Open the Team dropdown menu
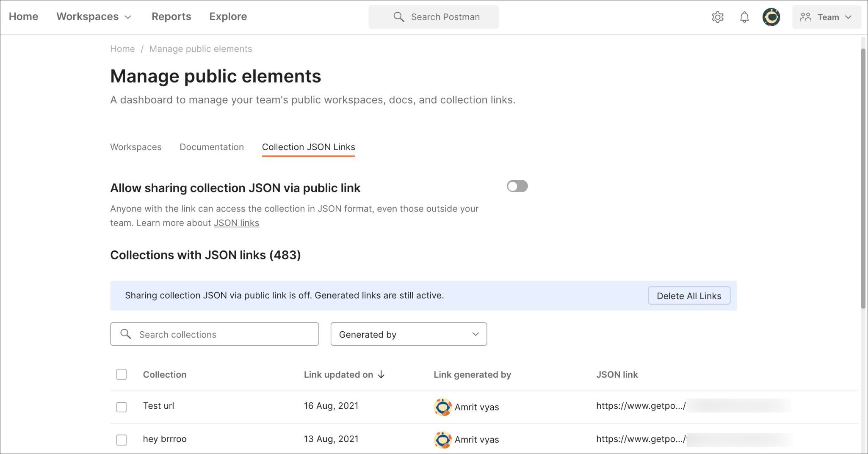The height and width of the screenshot is (454, 868). [827, 17]
